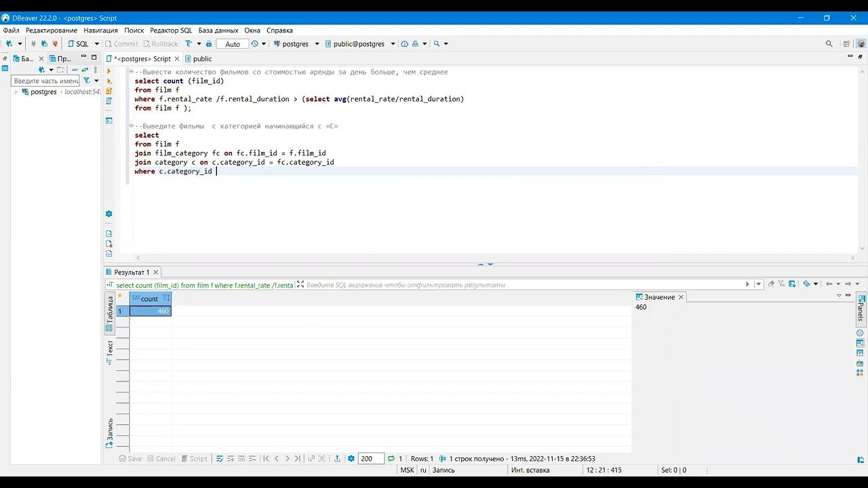Apply the filter with the arrow icon
The image size is (868, 488).
748,284
